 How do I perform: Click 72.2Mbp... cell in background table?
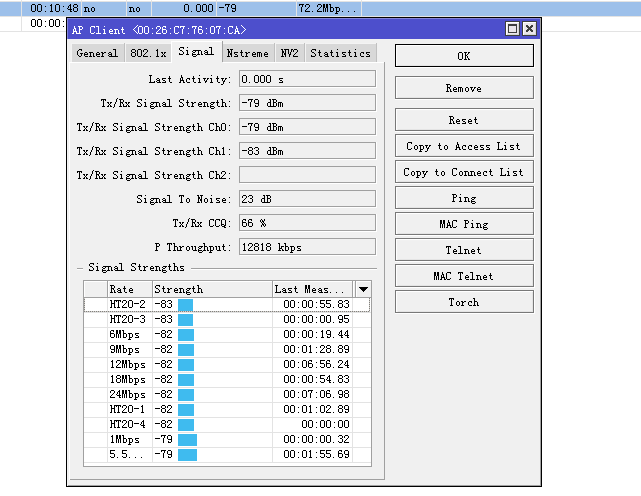[x=328, y=8]
